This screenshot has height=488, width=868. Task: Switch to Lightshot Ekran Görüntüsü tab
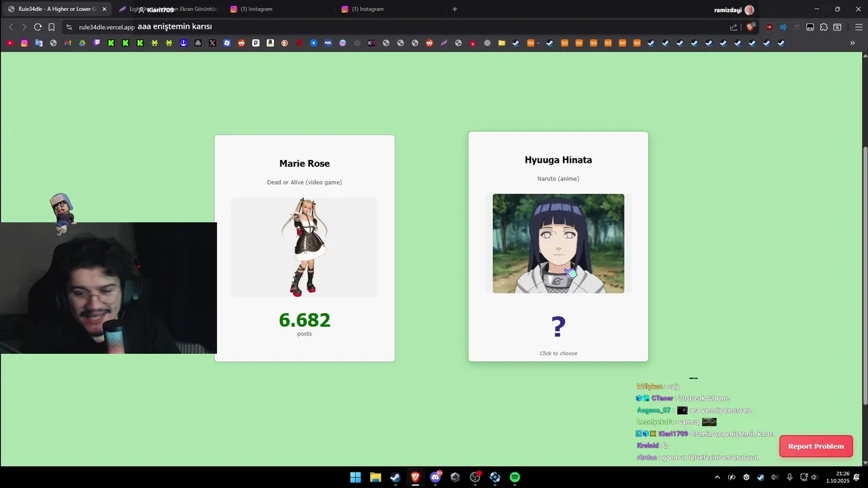click(x=167, y=9)
